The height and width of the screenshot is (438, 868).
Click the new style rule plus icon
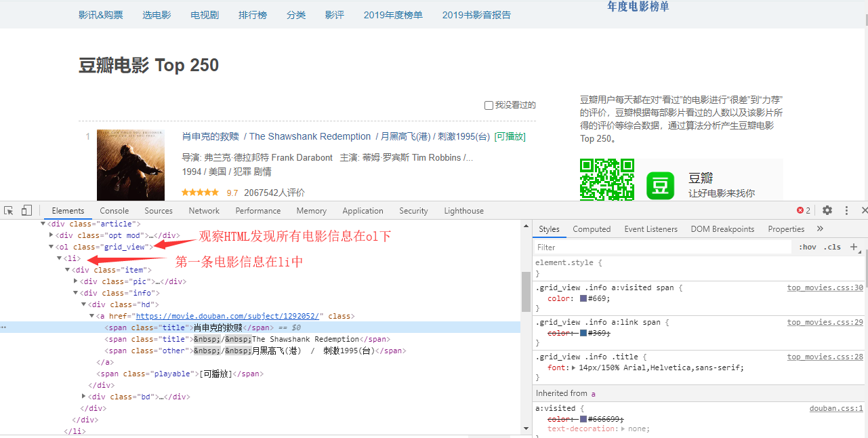click(853, 247)
